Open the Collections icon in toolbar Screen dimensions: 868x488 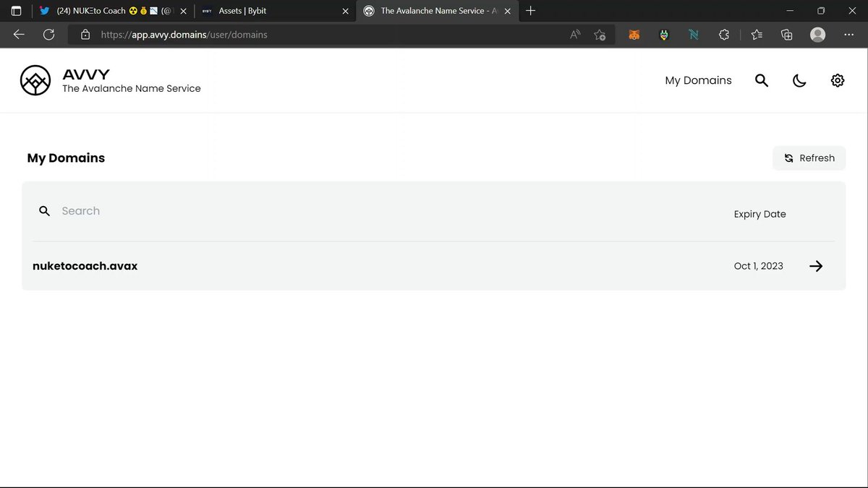(787, 35)
